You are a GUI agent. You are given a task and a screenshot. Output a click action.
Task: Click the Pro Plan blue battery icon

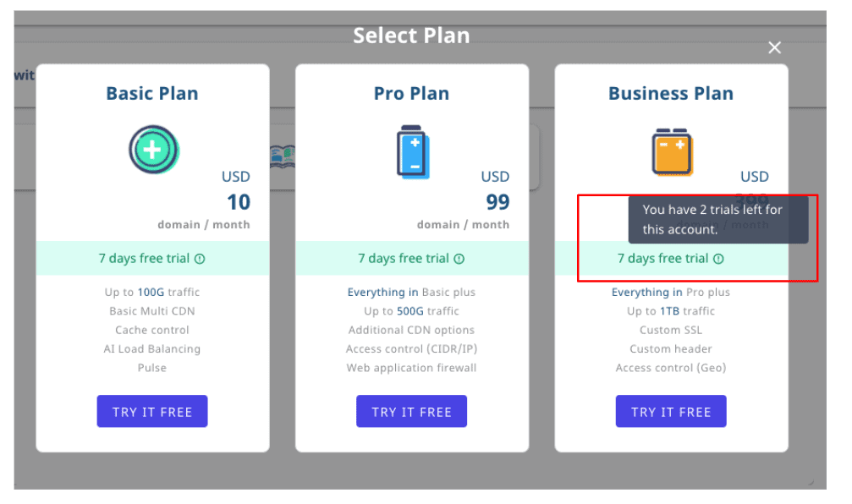[413, 152]
